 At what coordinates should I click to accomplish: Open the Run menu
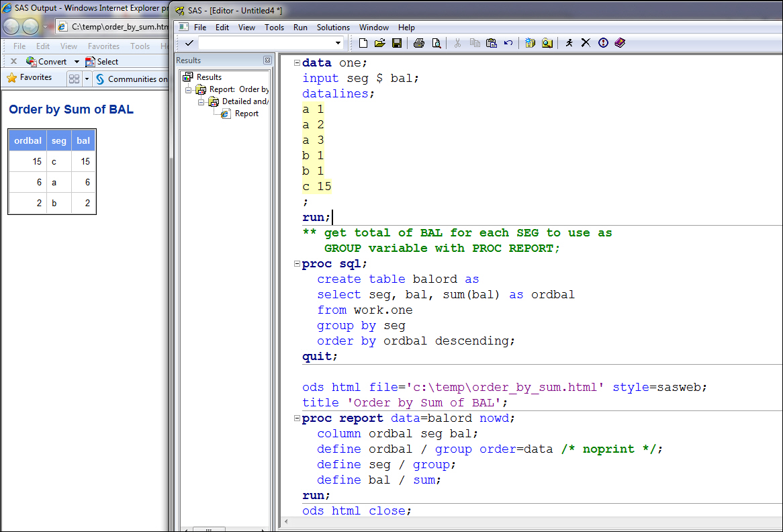tap(300, 28)
